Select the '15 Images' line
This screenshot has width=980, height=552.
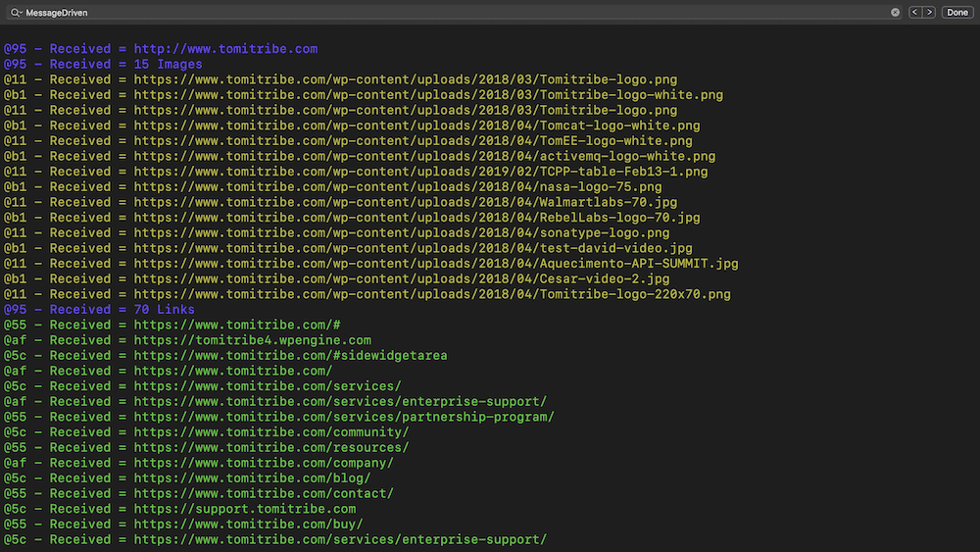click(x=103, y=65)
